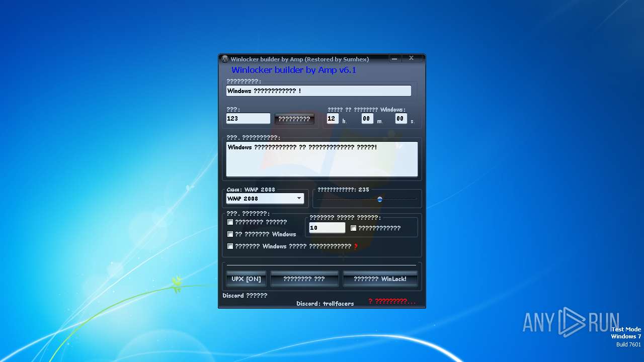The width and height of the screenshot is (644, 362).
Task: Click the minutes field showing 00
Action: (x=367, y=119)
